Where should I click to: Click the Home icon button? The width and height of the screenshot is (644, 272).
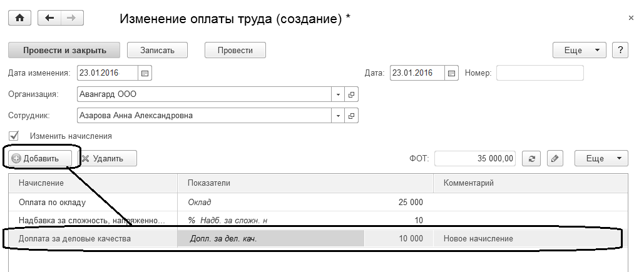tap(19, 18)
